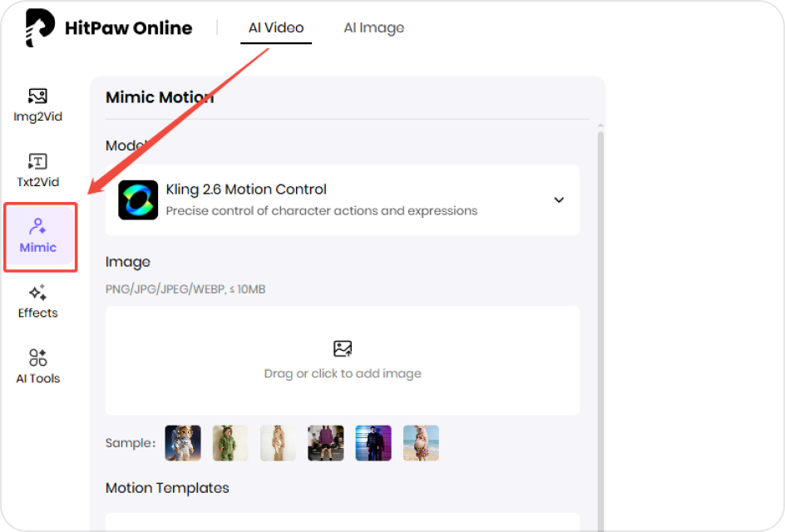
Task: Click the 'Drag or click to add image' text
Action: tap(343, 373)
